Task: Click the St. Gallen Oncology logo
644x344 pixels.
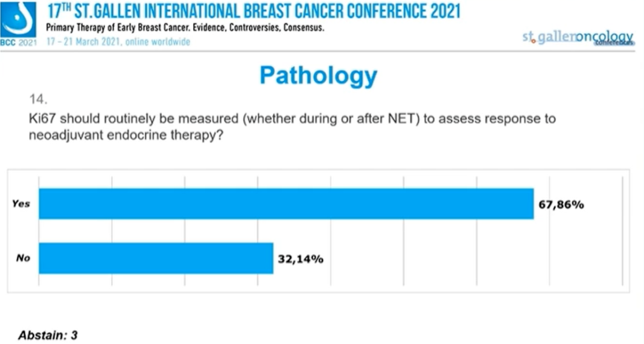Action: point(578,37)
